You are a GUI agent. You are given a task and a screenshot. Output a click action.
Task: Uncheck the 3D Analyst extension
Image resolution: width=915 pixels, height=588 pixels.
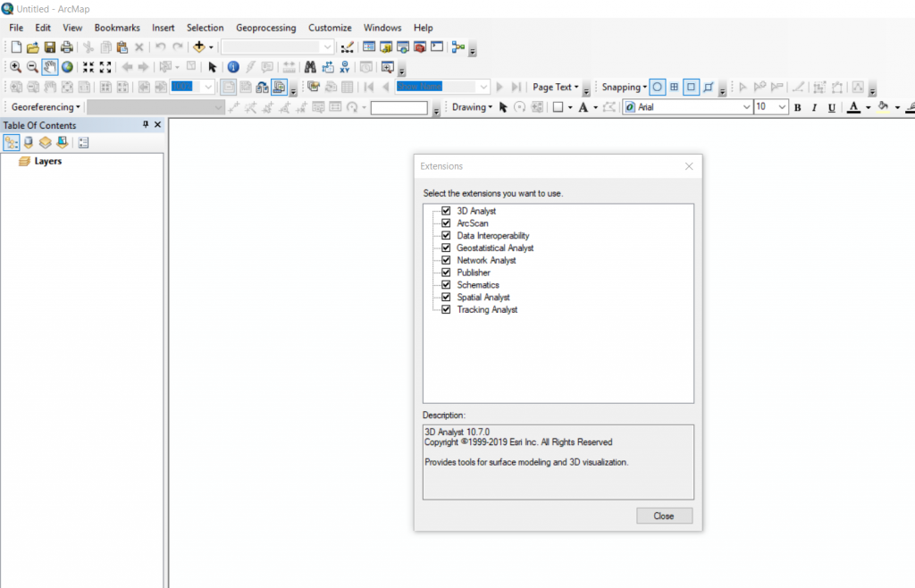point(446,211)
